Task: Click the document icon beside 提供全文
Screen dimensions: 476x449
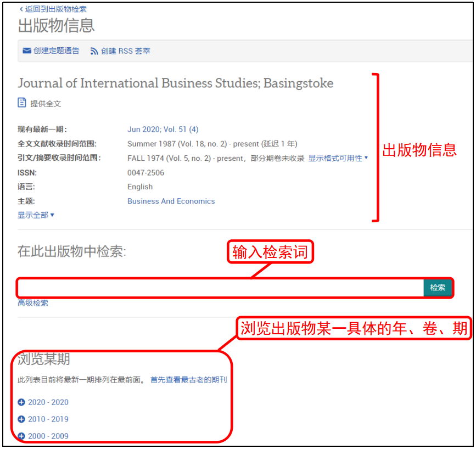Action: 22,103
